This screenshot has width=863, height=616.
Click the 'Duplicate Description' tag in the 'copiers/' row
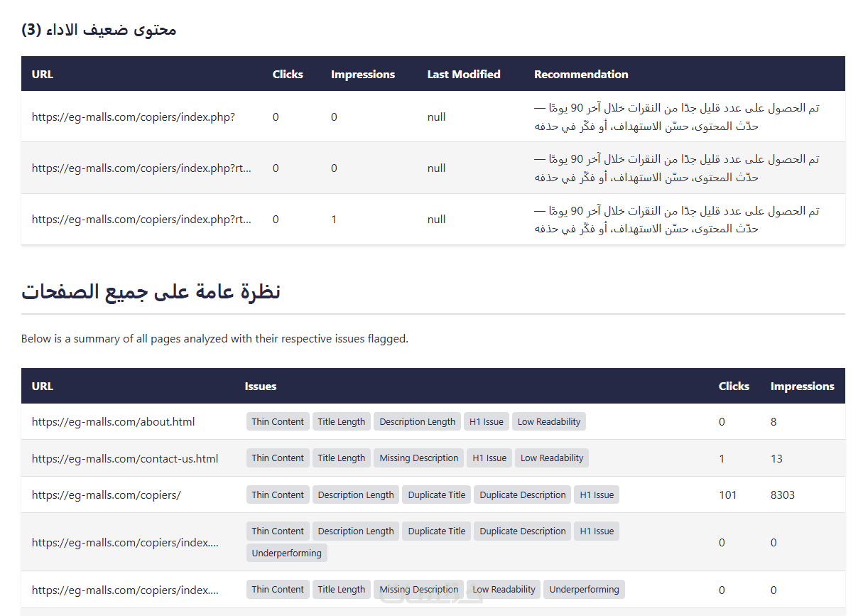tap(523, 495)
